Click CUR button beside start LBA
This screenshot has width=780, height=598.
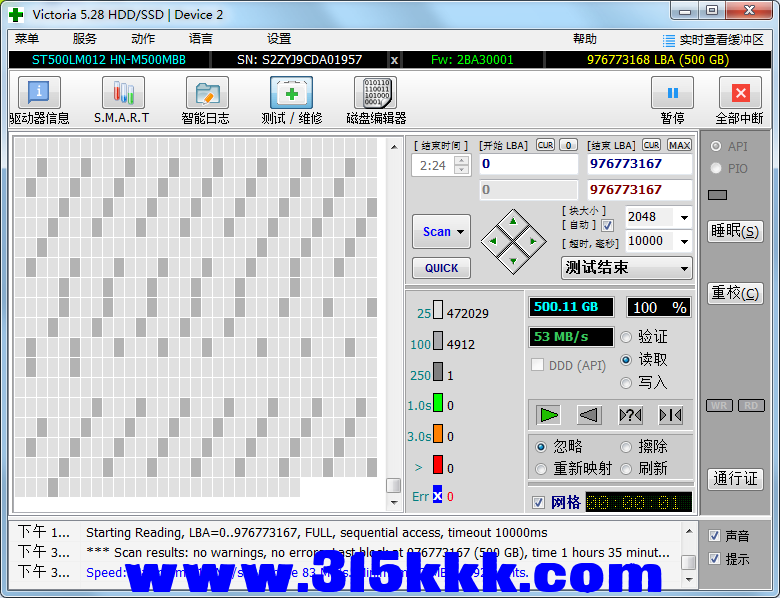point(545,145)
